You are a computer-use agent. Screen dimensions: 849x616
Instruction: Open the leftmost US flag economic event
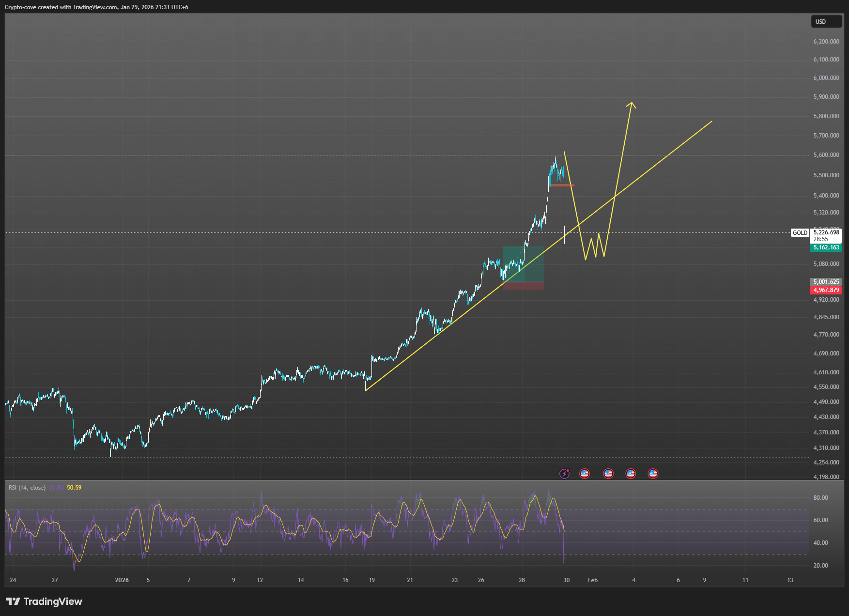[585, 474]
